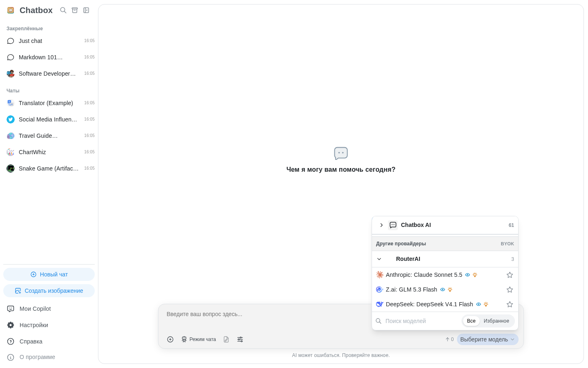Switch to the Все models tab
Image resolution: width=588 pixels, height=368 pixels.
click(x=471, y=321)
